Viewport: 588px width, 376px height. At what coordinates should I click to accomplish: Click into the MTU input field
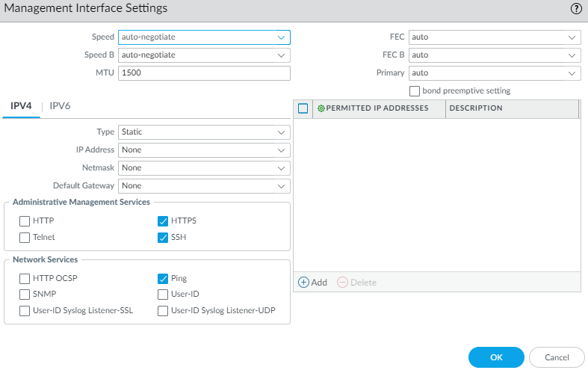(203, 73)
